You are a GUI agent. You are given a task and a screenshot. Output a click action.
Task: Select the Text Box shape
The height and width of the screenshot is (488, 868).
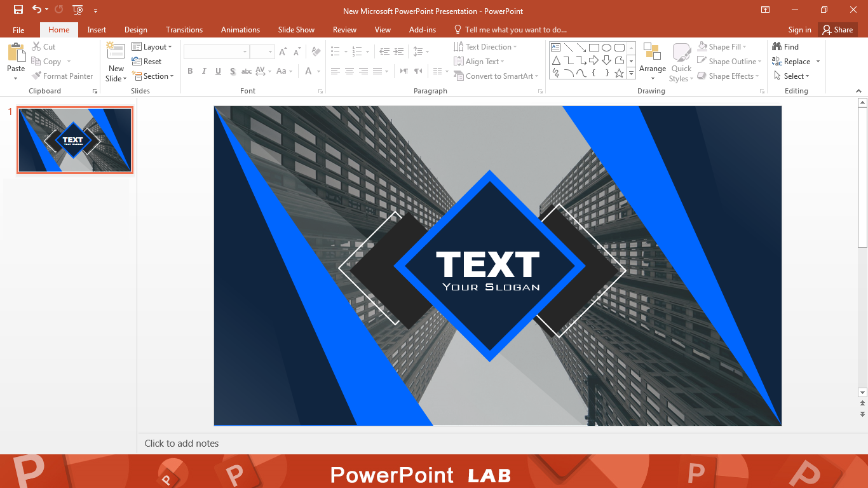[x=555, y=47]
